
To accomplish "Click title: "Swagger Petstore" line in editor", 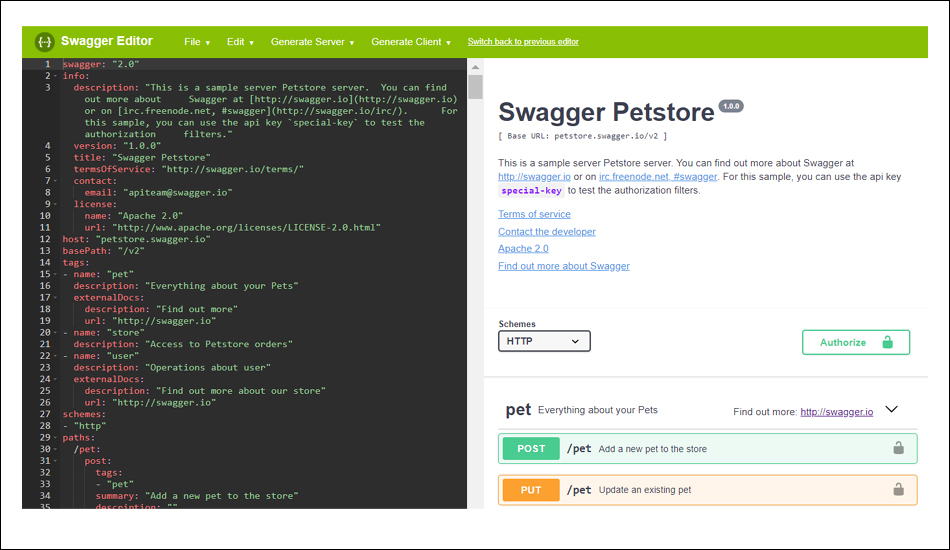I will pos(142,157).
